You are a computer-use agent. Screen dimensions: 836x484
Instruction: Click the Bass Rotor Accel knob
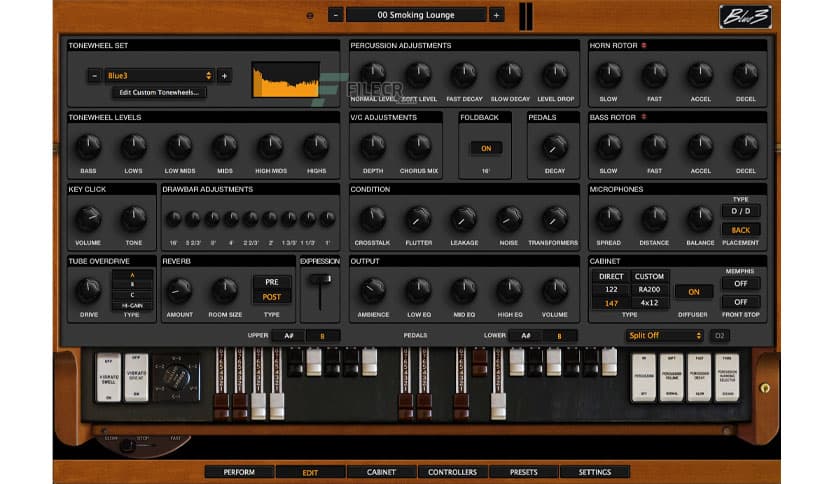(x=700, y=147)
